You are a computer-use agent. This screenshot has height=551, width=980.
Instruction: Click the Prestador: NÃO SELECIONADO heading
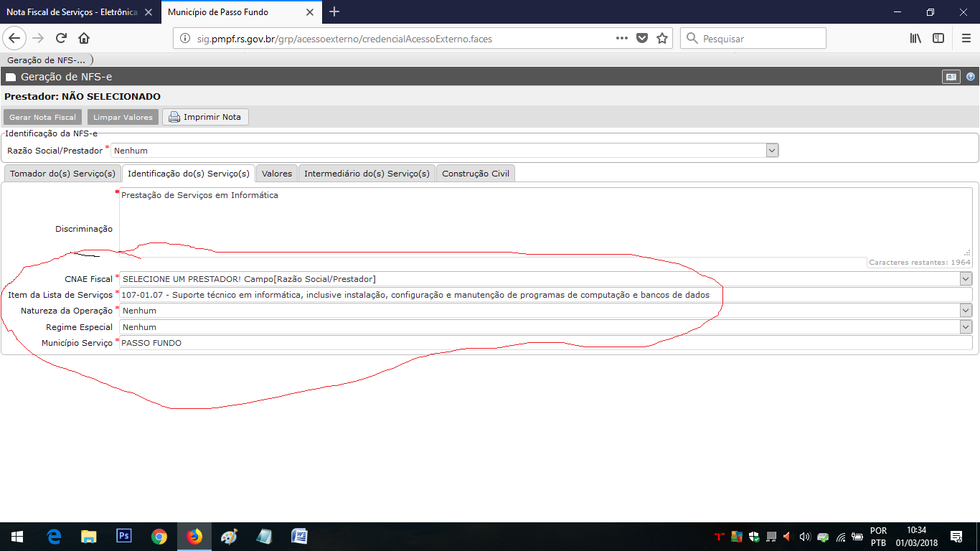83,96
